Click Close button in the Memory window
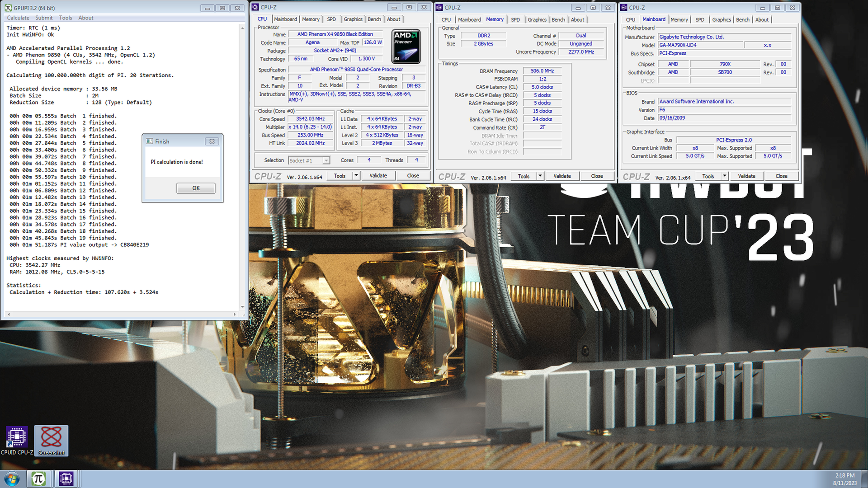Viewport: 868px width, 488px height. coord(597,176)
